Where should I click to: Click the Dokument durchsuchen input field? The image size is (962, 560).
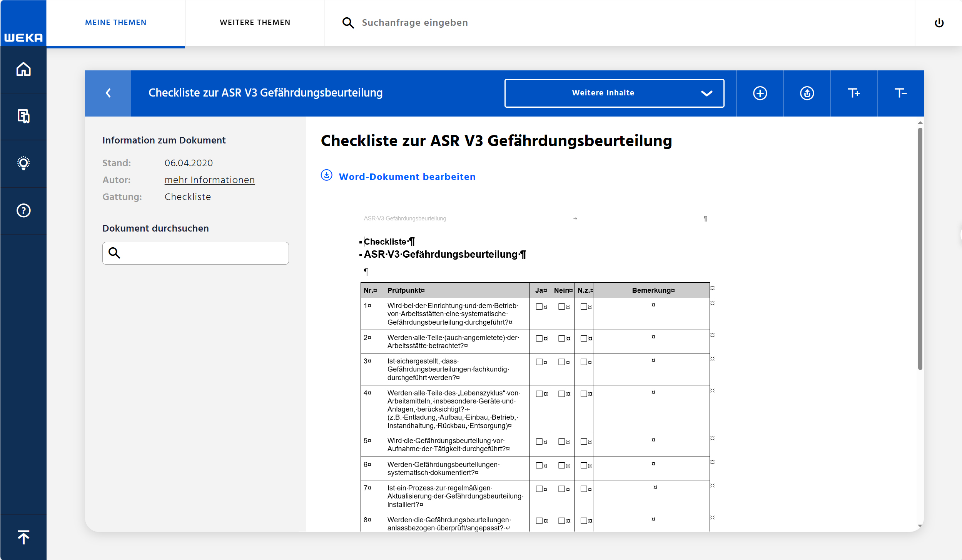coord(195,253)
